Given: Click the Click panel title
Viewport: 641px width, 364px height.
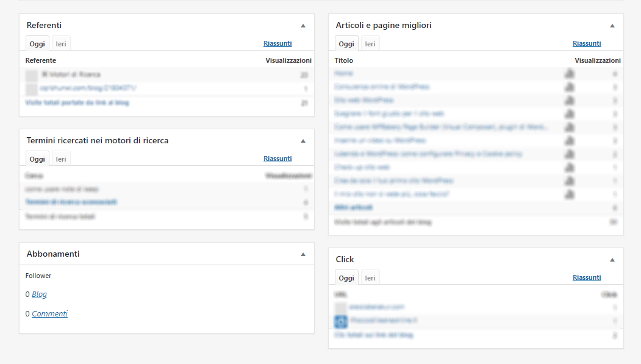Looking at the screenshot, I should pyautogui.click(x=345, y=259).
